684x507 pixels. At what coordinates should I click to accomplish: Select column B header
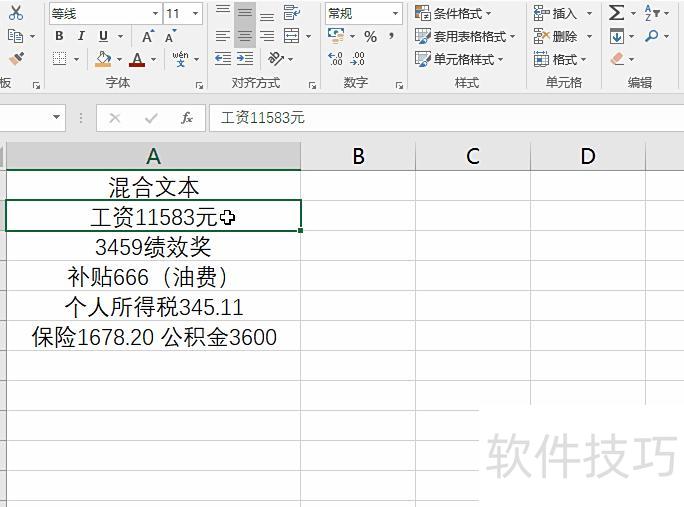[358, 156]
